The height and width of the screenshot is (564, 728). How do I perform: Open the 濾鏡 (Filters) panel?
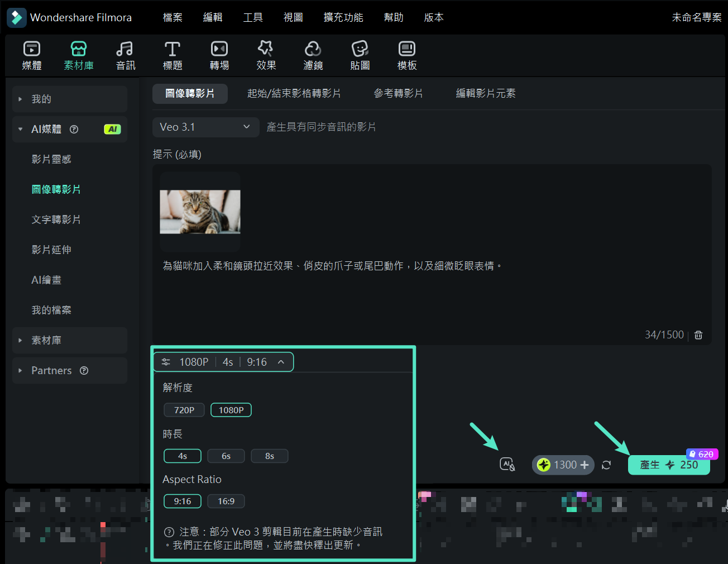click(x=313, y=55)
